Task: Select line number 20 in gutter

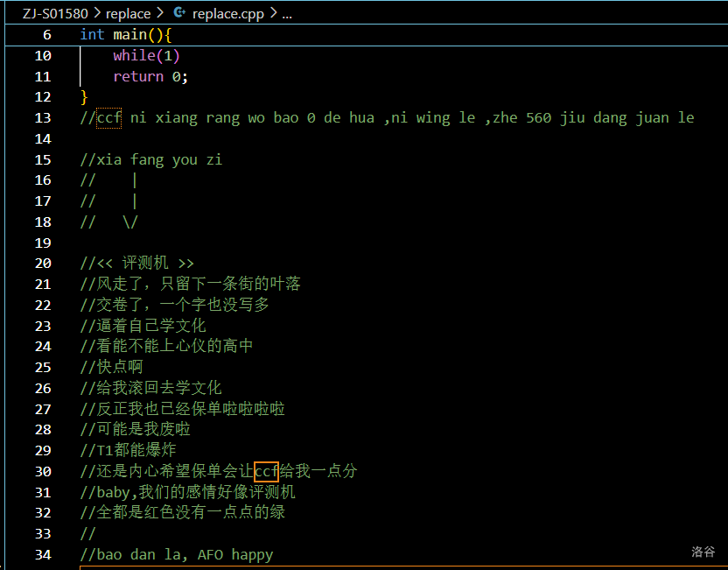Action: pyautogui.click(x=43, y=264)
